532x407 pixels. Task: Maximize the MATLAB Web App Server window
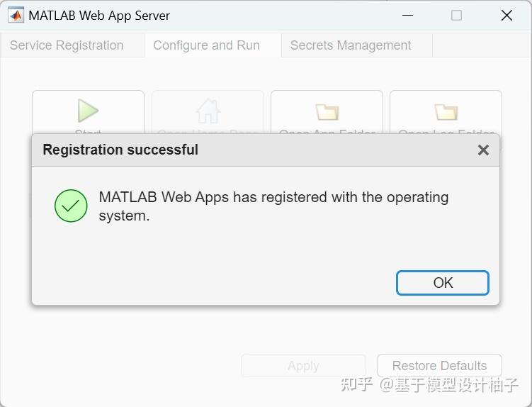(456, 16)
